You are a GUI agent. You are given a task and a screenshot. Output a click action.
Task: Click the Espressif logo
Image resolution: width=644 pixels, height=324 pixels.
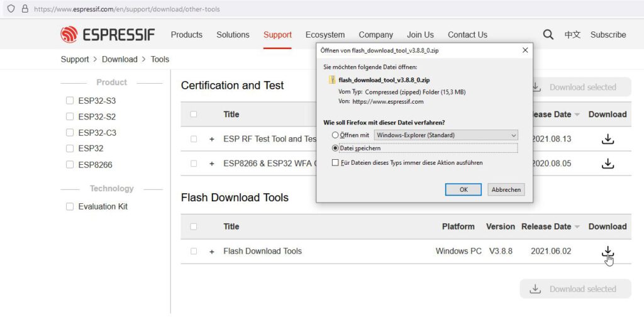point(108,35)
